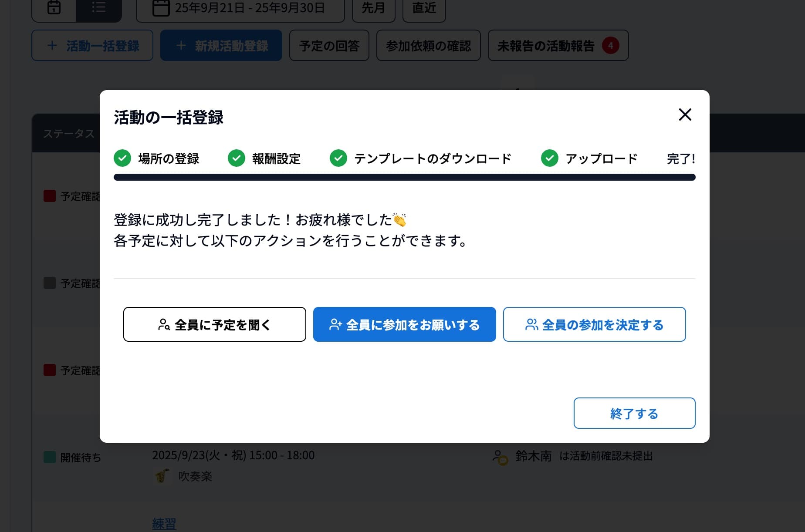Image resolution: width=805 pixels, height=532 pixels.
Task: Click the 終了する button
Action: [634, 413]
